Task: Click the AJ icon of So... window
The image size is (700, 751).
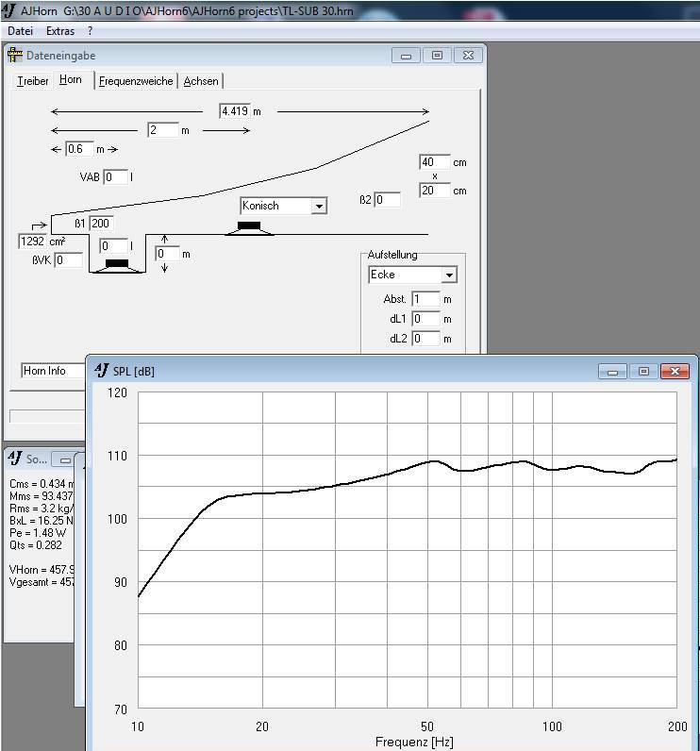Action: click(15, 458)
